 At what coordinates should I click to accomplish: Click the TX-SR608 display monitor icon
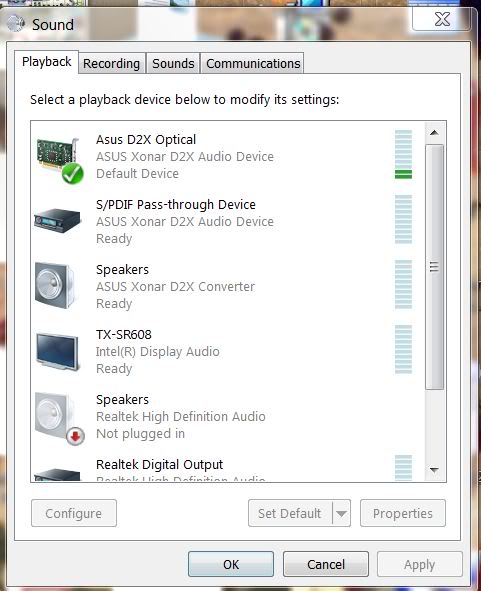(x=58, y=351)
